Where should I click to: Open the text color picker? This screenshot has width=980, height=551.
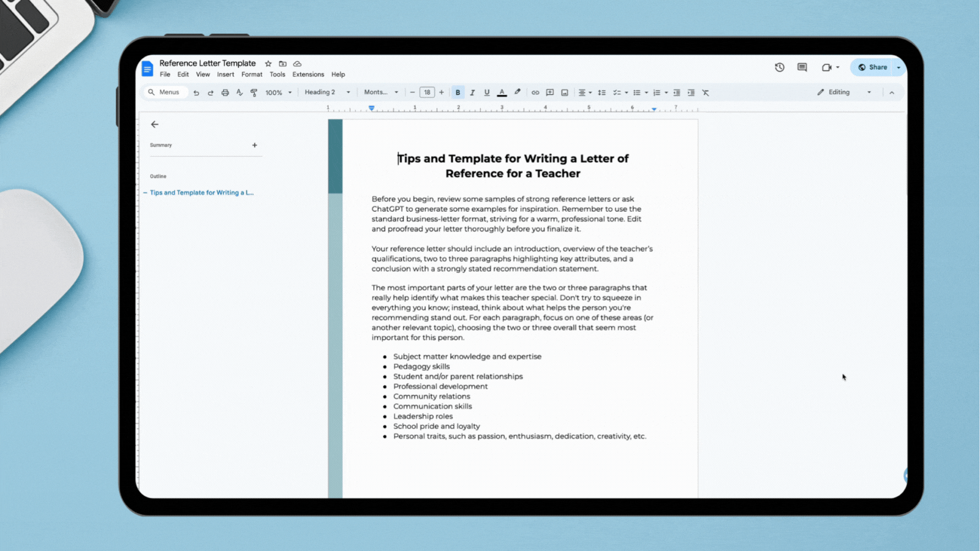tap(502, 92)
